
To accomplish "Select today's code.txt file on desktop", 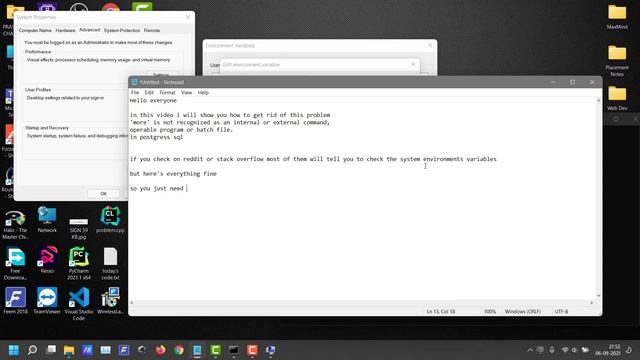I will [x=110, y=264].
